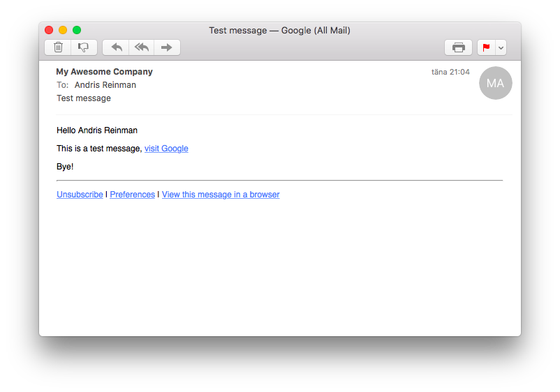Mark the email as junk with thumbs-down

tap(84, 47)
